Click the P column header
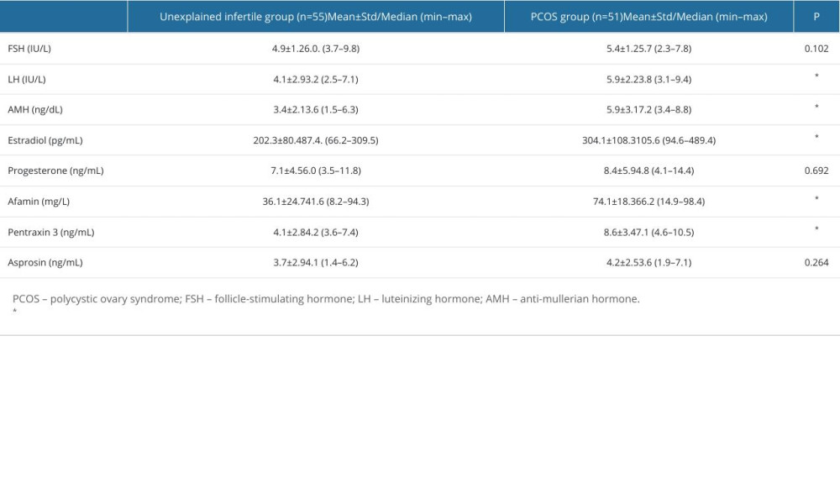840x504 pixels. pos(816,17)
